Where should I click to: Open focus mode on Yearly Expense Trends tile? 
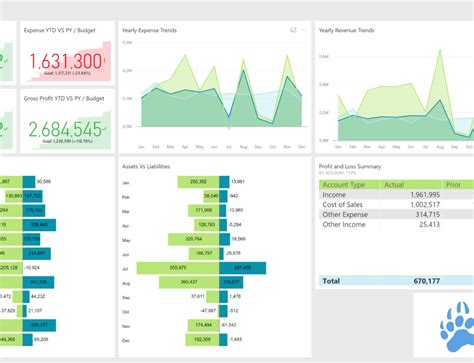pos(293,30)
